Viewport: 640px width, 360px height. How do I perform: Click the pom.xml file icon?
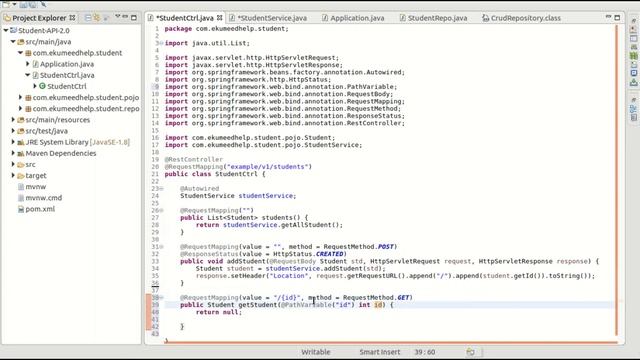21,209
